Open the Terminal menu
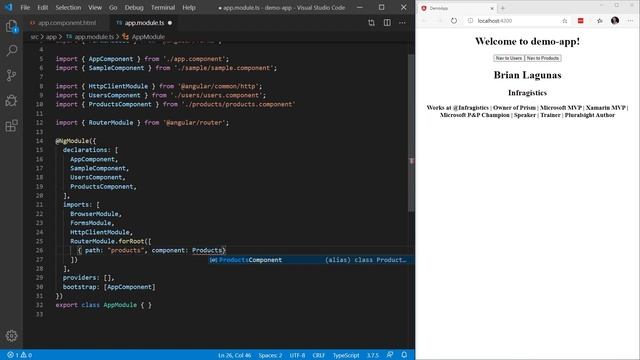This screenshot has height=360, width=640. (x=163, y=7)
